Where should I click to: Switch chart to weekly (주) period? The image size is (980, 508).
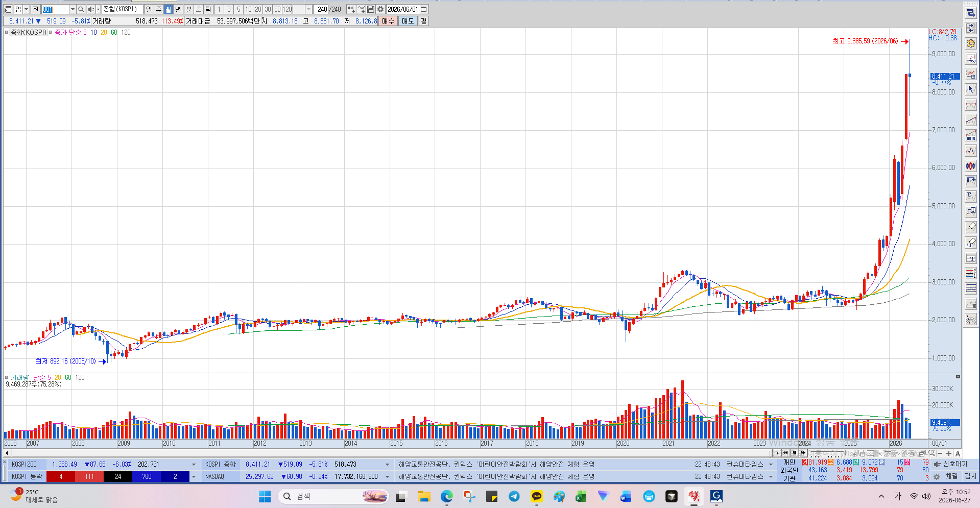click(x=158, y=9)
